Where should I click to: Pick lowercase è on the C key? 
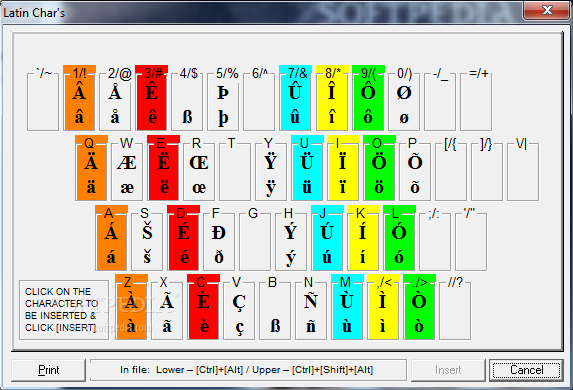pyautogui.click(x=204, y=326)
